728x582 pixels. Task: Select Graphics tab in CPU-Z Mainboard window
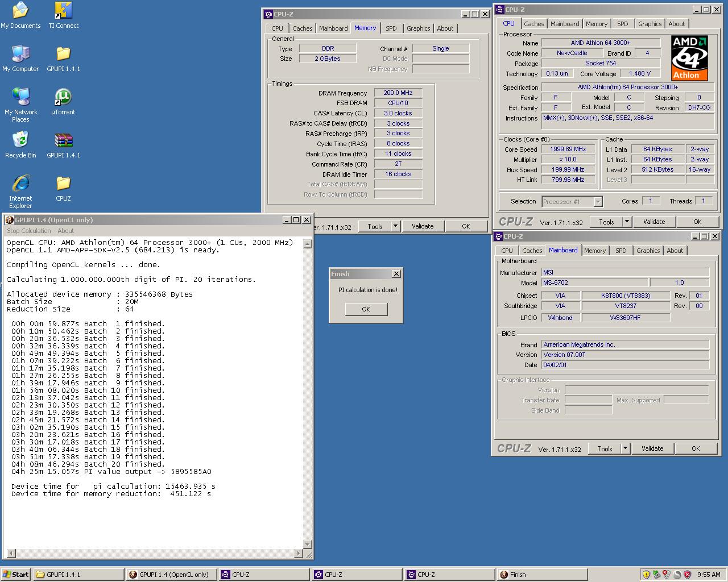click(648, 251)
